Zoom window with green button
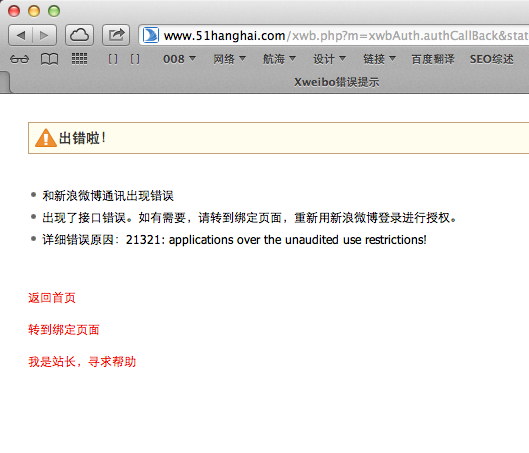The image size is (529, 453). (x=54, y=11)
